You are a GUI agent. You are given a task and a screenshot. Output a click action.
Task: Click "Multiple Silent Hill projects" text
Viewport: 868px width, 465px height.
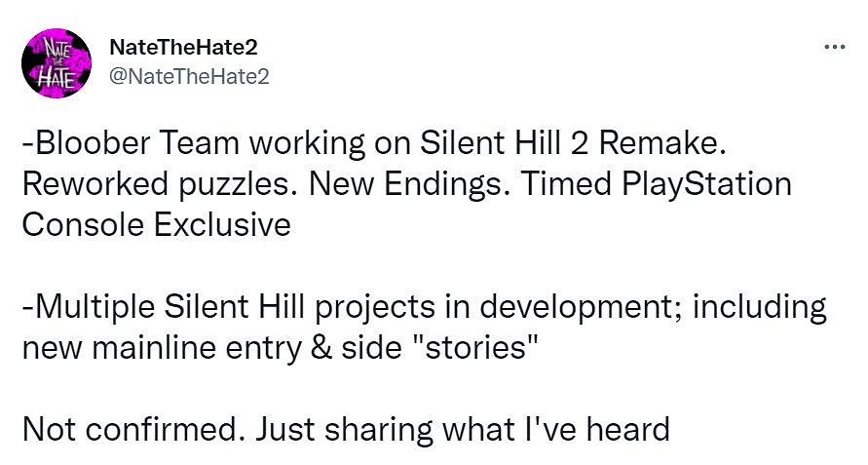(242, 307)
